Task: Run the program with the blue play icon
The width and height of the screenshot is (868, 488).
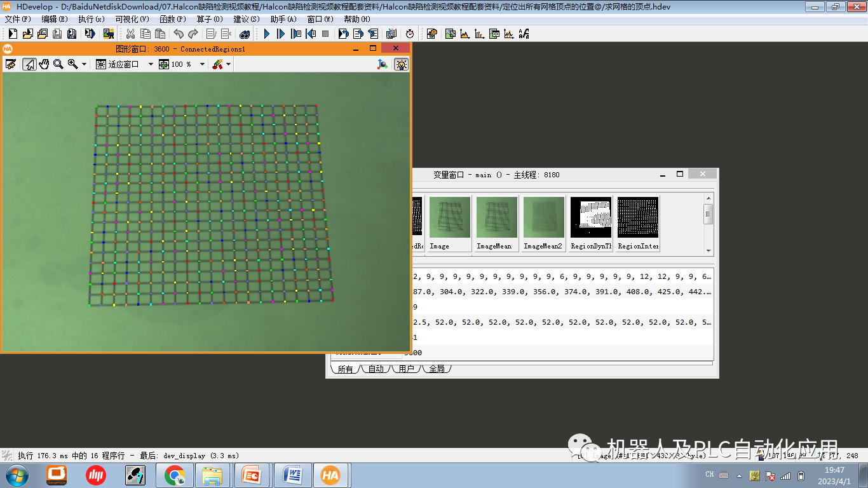Action: coord(267,33)
